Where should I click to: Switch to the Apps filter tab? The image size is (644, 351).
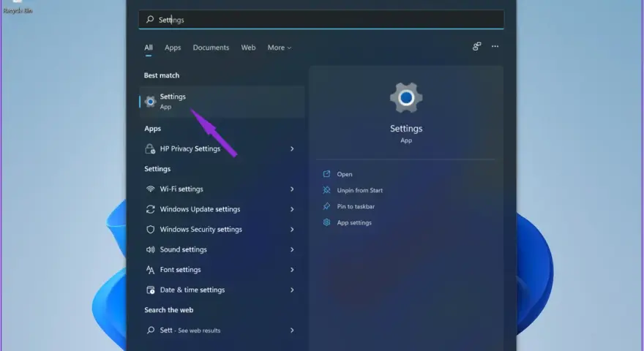[x=173, y=48]
